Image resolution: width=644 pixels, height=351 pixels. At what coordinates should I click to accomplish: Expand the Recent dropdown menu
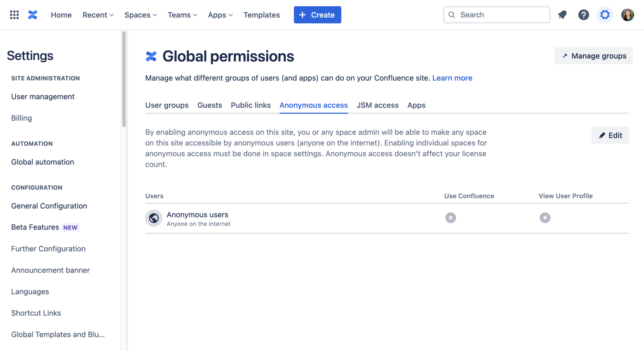[x=98, y=15]
